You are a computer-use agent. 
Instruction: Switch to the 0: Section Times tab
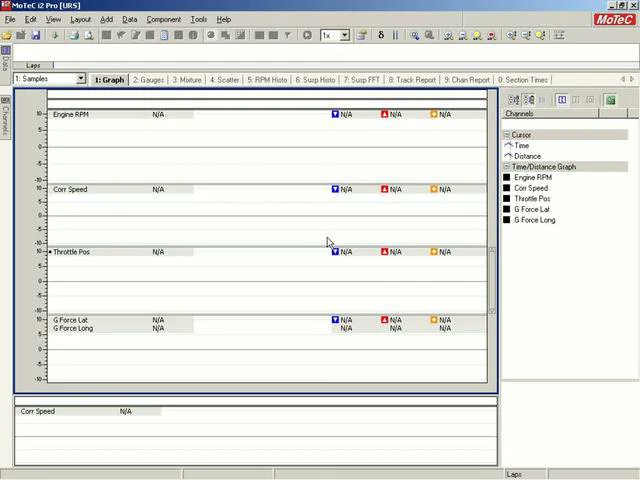click(x=522, y=80)
